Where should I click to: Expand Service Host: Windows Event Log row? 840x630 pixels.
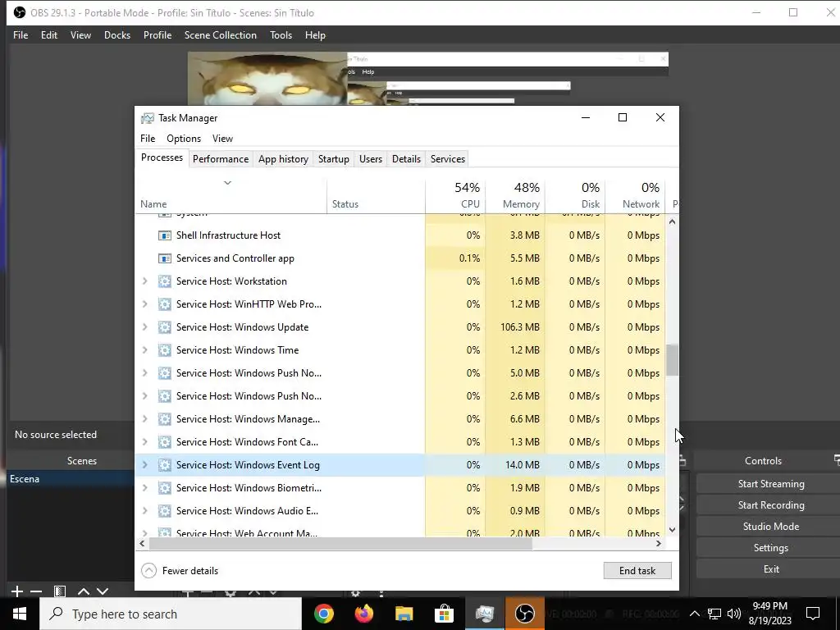tap(144, 465)
